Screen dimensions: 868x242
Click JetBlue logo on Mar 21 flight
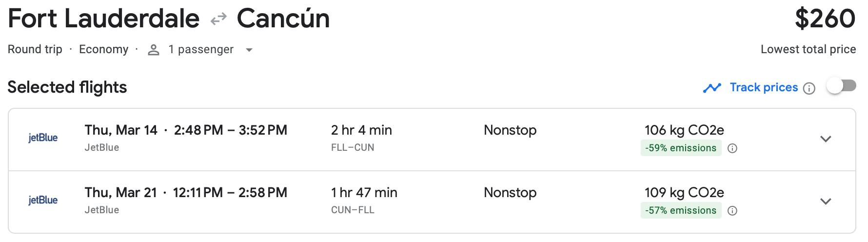pyautogui.click(x=43, y=201)
